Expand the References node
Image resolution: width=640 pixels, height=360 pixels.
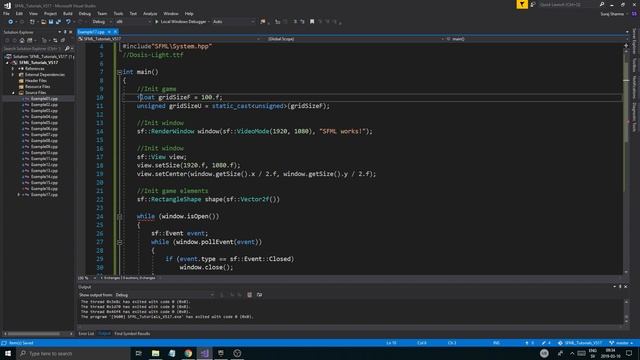coord(13,69)
